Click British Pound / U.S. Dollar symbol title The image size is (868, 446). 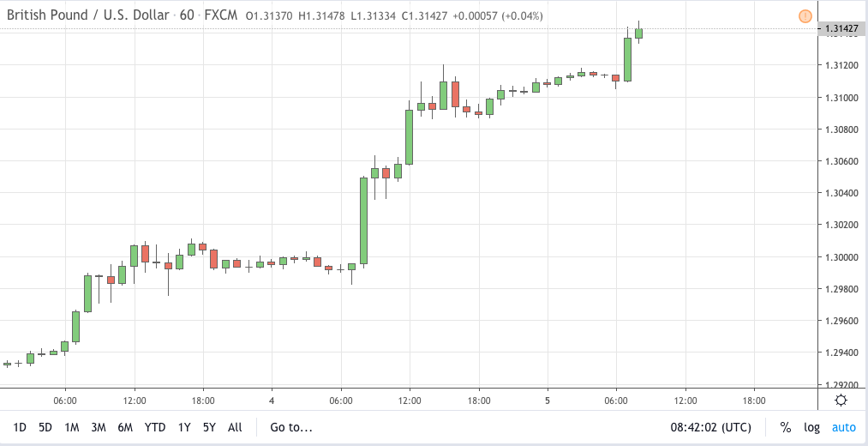point(87,15)
